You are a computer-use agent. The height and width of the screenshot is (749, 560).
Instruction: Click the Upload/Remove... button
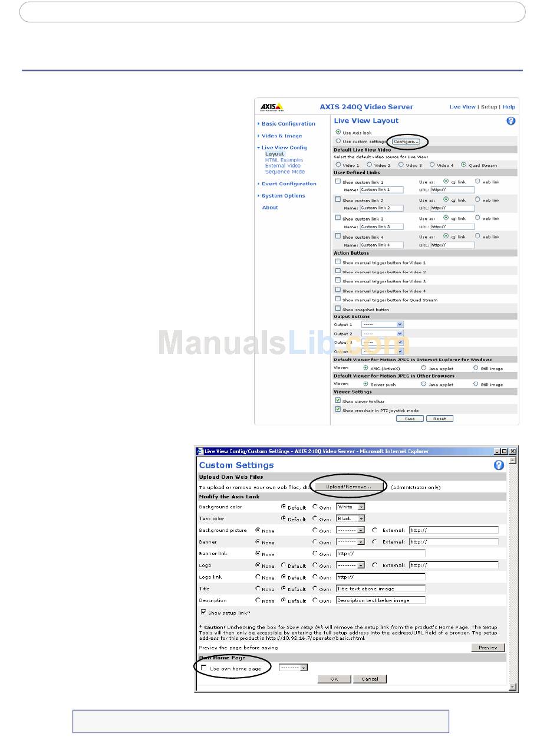point(348,487)
